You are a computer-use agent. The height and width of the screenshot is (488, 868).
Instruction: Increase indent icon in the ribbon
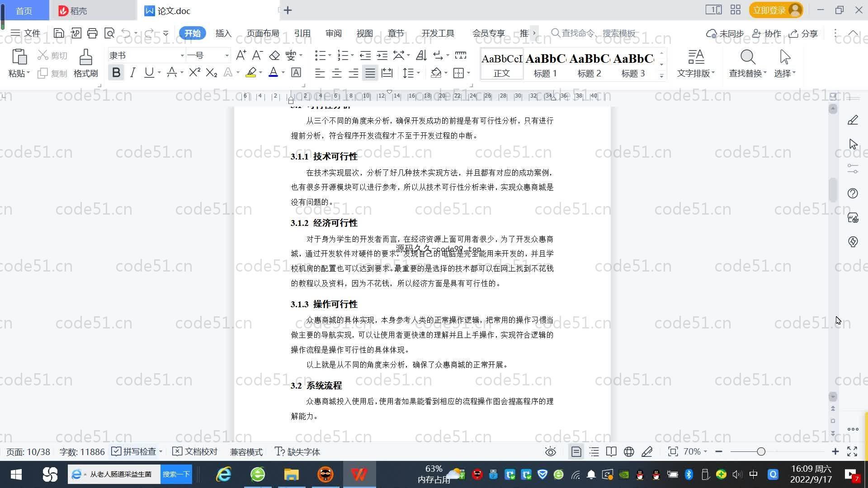[382, 55]
